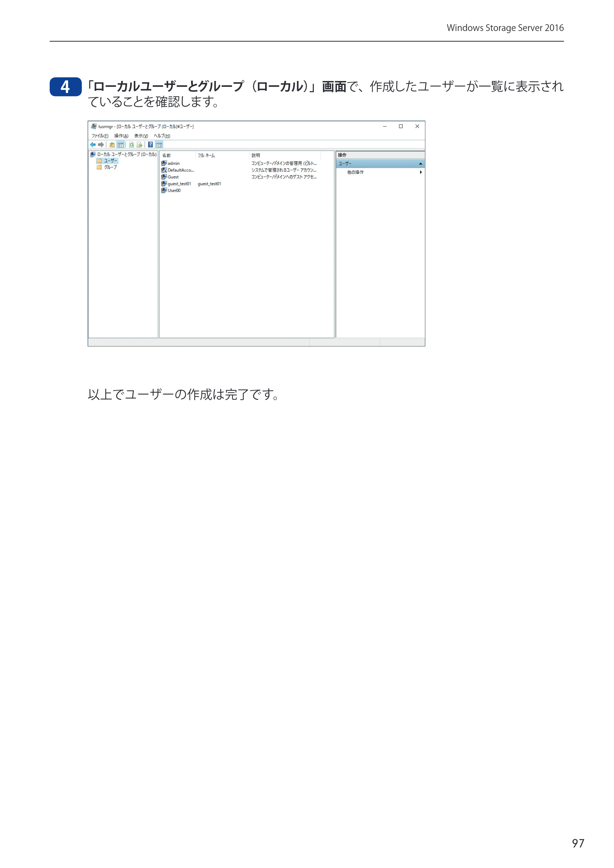Open the ヘルプ(H) menu
The image size is (614, 868).
(162, 136)
